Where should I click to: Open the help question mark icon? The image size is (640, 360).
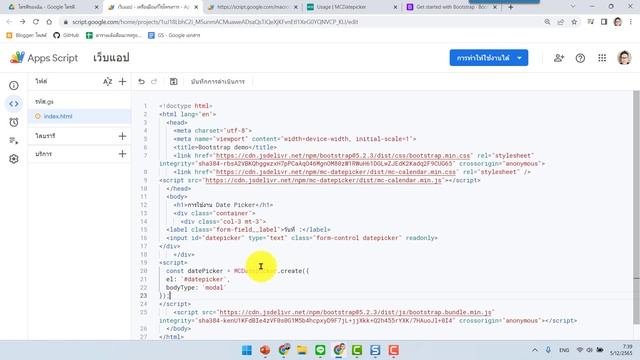[580, 58]
